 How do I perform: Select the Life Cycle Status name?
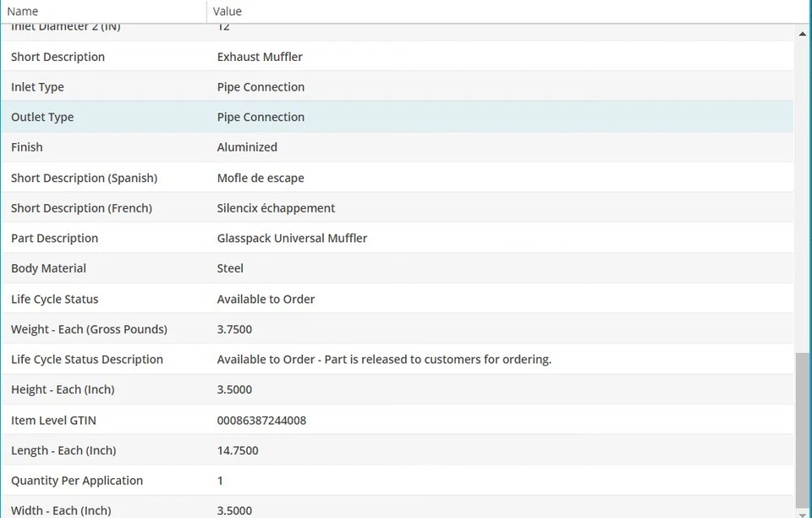tap(54, 300)
